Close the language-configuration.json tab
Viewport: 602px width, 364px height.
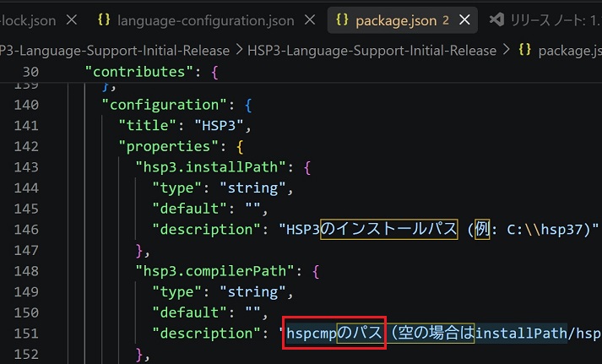click(310, 20)
